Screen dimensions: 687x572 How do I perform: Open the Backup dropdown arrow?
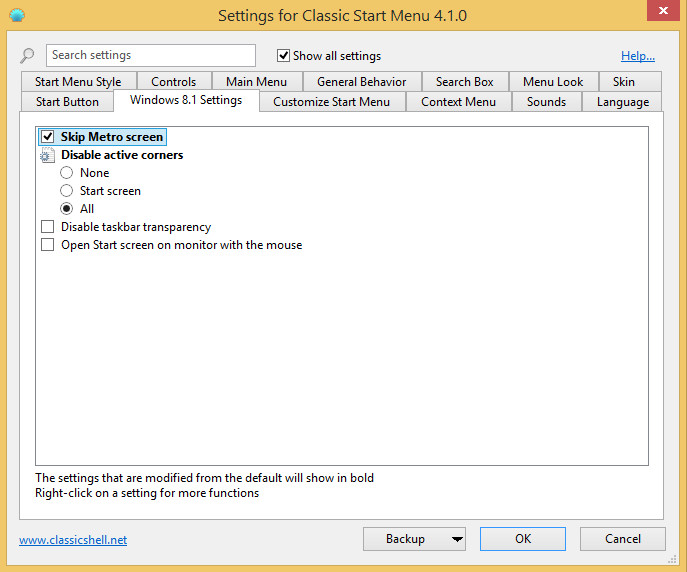pyautogui.click(x=457, y=539)
